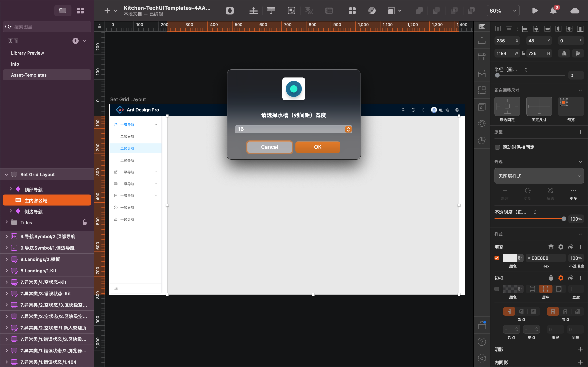
Task: Uncheck the fill color checkbox
Action: (x=497, y=258)
